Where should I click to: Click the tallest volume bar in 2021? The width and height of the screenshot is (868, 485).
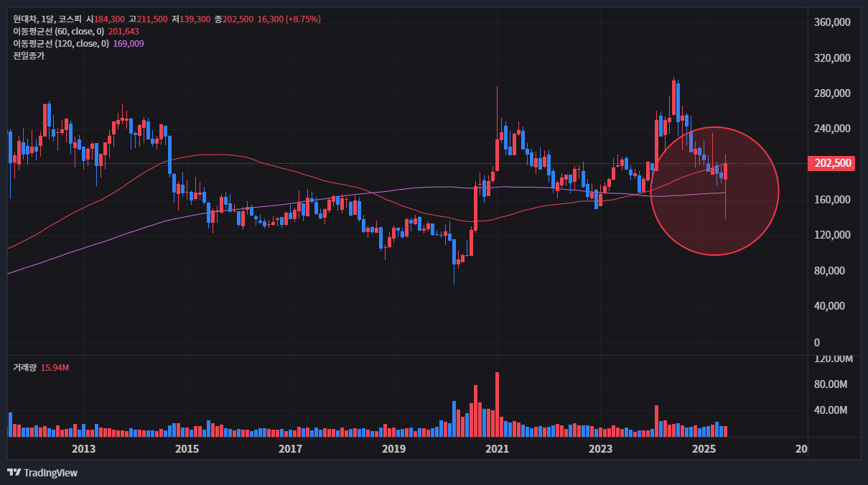(x=497, y=405)
